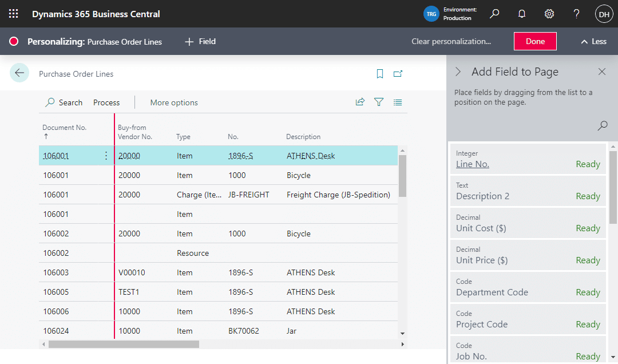618x364 pixels.
Task: Click the Freight Charge (JB-Spedition) description
Action: point(339,195)
